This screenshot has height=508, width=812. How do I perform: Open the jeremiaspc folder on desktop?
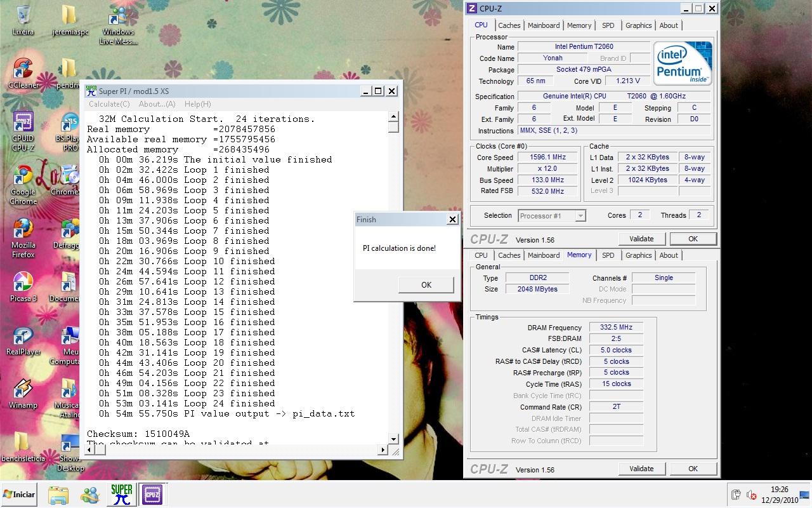[x=70, y=19]
